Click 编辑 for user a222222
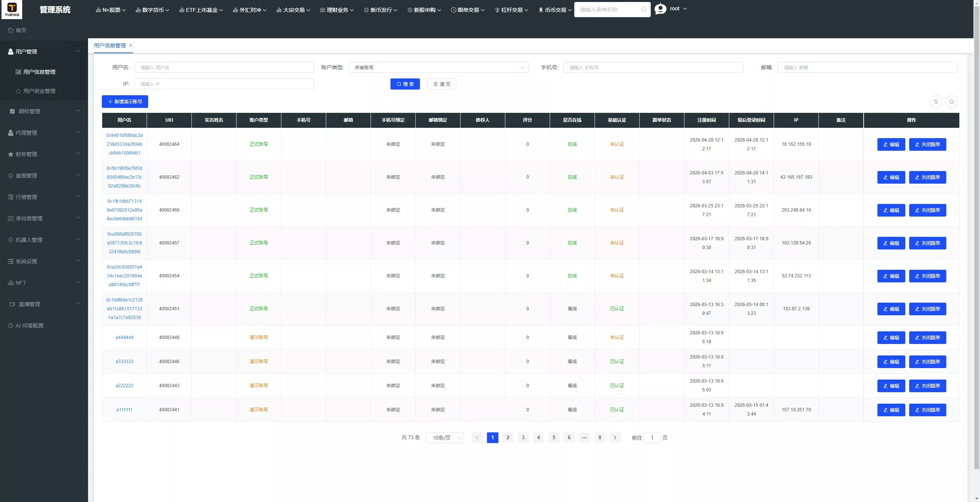 point(891,386)
